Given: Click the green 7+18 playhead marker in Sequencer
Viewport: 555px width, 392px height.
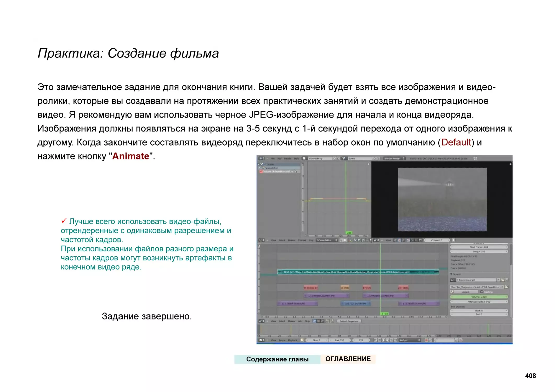Looking at the screenshot, I should coord(384,314).
